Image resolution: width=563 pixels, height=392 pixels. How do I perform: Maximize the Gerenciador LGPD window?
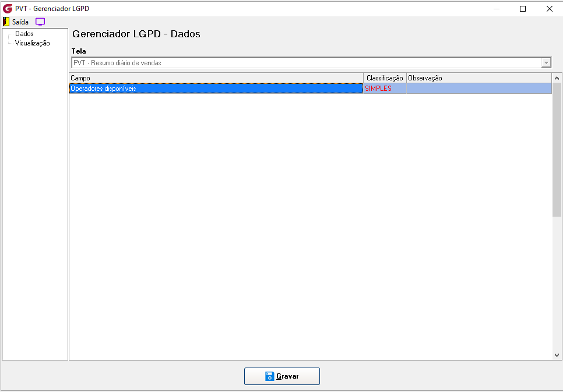click(x=523, y=9)
